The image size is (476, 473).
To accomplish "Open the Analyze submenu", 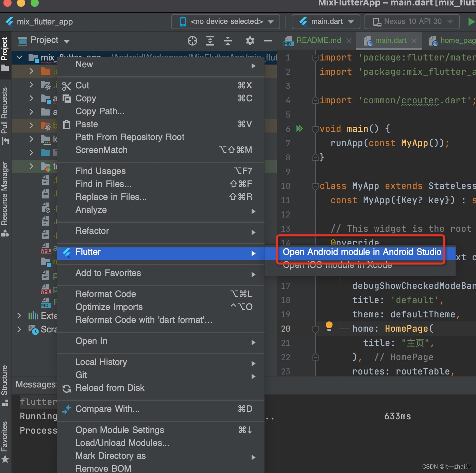I will click(x=161, y=210).
